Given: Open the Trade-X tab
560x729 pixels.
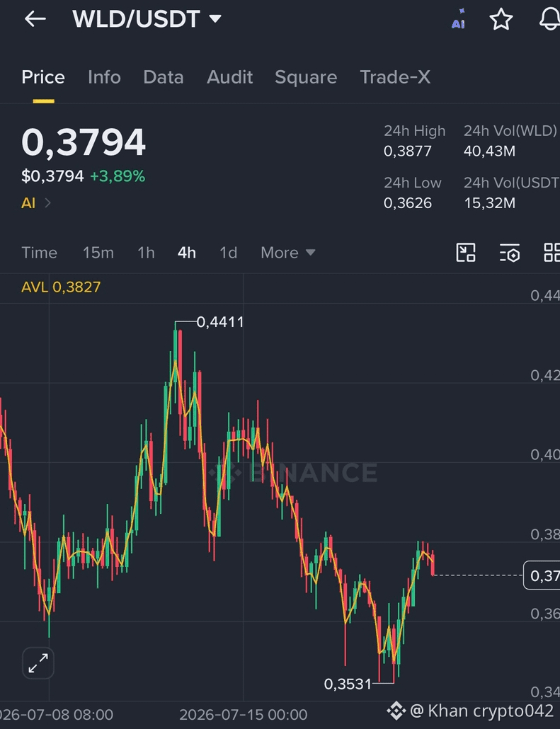Looking at the screenshot, I should pyautogui.click(x=395, y=77).
